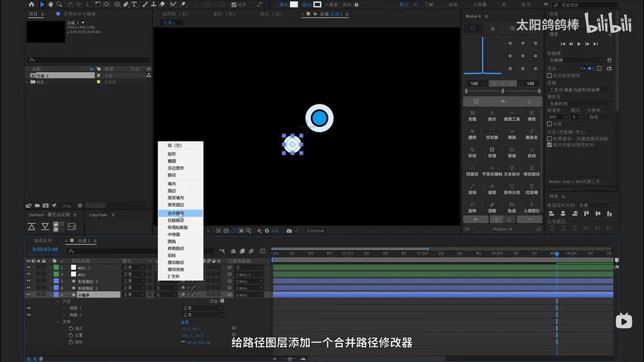Expand the 椭圆 1 property group
This screenshot has width=644, height=362.
click(x=64, y=308)
